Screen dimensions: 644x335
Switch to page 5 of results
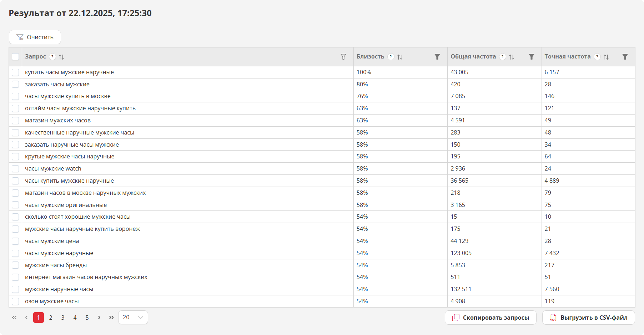click(x=87, y=318)
